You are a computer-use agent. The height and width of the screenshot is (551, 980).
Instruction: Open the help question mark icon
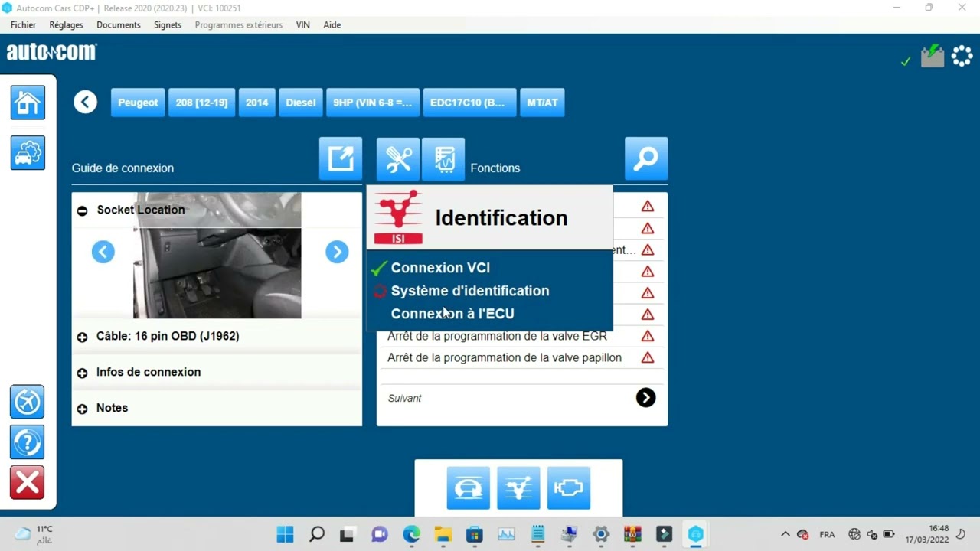(x=28, y=442)
